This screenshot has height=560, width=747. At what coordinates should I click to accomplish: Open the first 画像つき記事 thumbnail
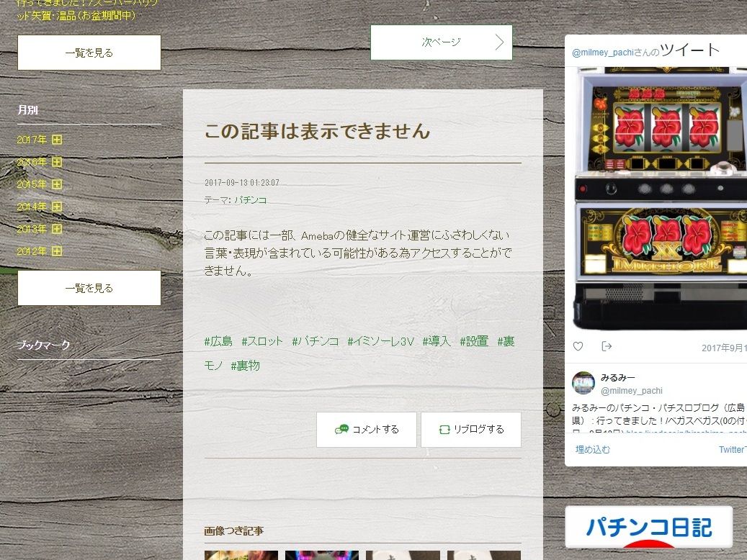click(x=241, y=555)
